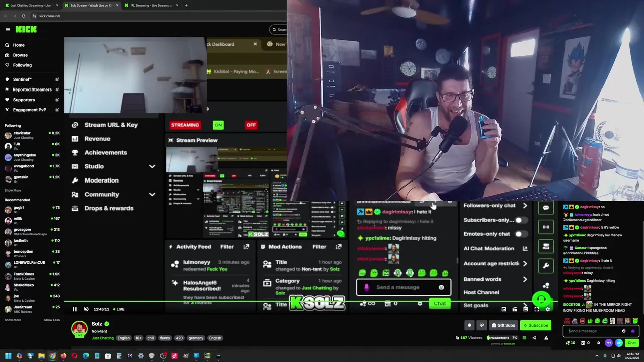Select the germany stream tag
This screenshot has width=644, height=362.
(x=196, y=338)
